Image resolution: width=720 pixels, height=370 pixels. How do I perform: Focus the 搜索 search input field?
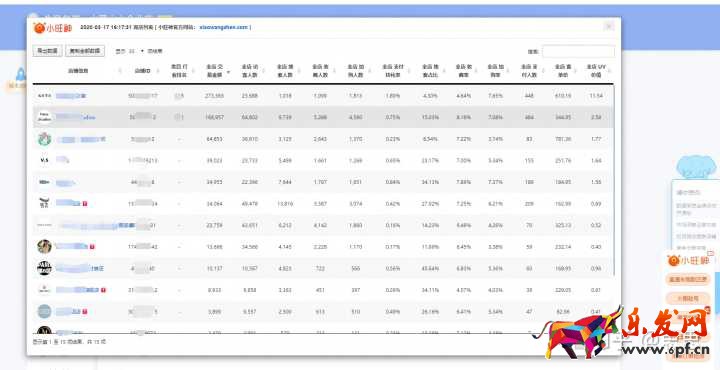coord(578,51)
